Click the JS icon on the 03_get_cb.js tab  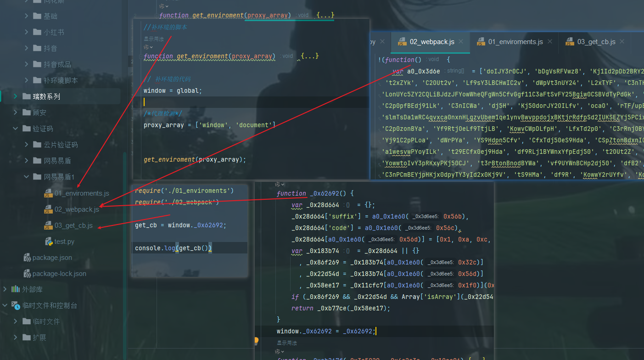coord(570,42)
